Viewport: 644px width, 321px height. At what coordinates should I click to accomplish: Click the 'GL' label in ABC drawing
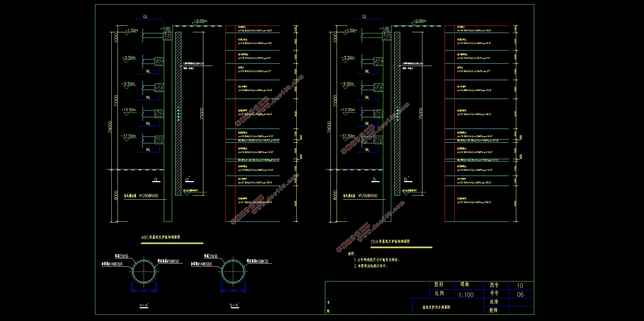(145, 16)
